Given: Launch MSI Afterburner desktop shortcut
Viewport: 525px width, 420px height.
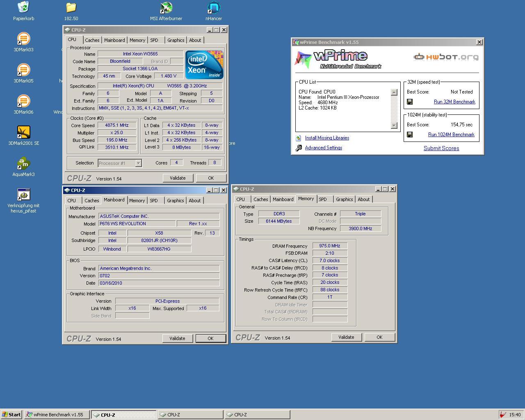Looking at the screenshot, I should [x=166, y=7].
